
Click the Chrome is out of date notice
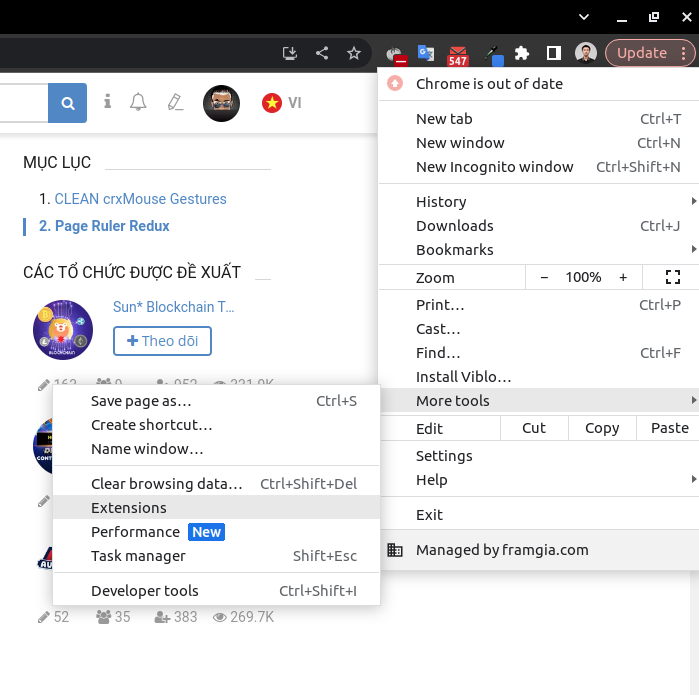click(x=539, y=84)
